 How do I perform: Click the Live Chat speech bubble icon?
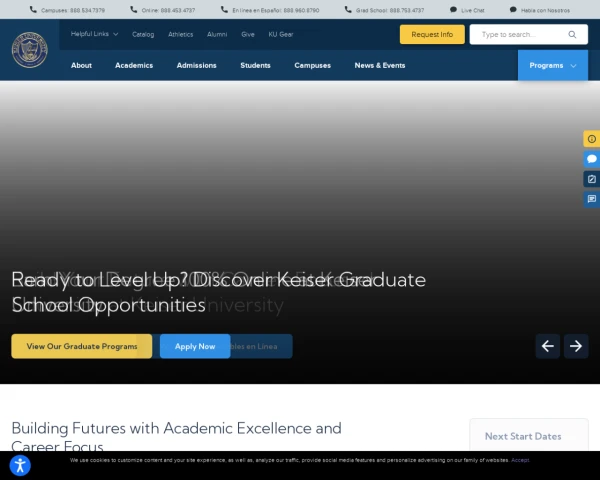453,10
